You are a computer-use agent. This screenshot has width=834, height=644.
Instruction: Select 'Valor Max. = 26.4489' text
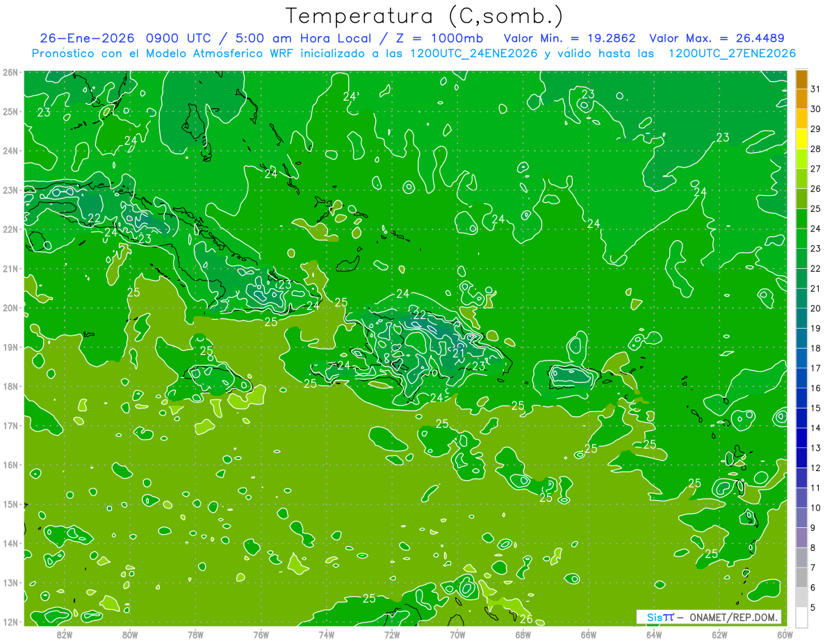click(x=717, y=38)
